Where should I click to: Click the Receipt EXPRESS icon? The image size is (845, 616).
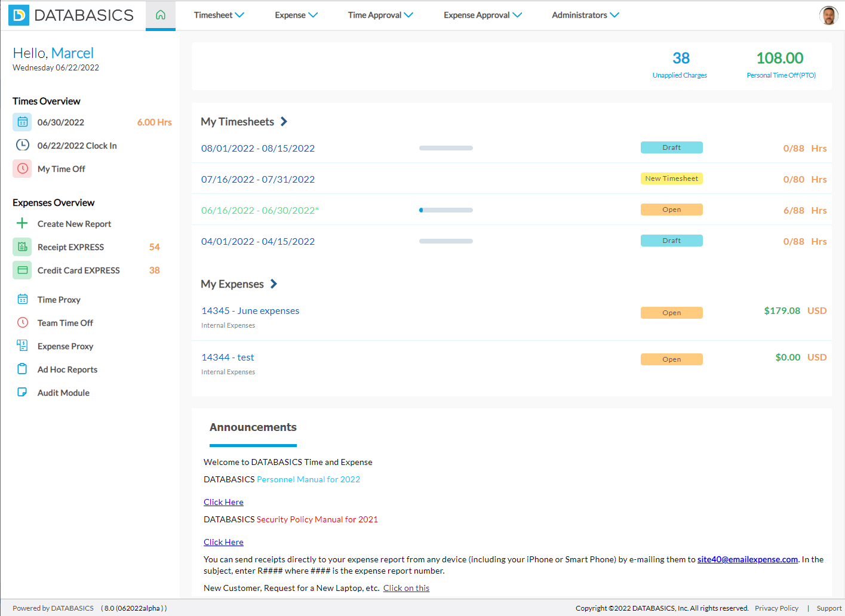pos(22,247)
